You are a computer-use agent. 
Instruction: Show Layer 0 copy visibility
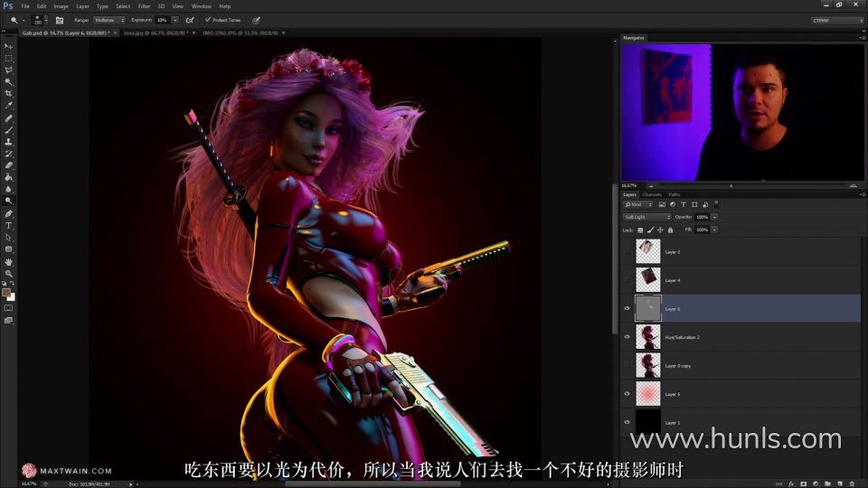click(x=627, y=366)
